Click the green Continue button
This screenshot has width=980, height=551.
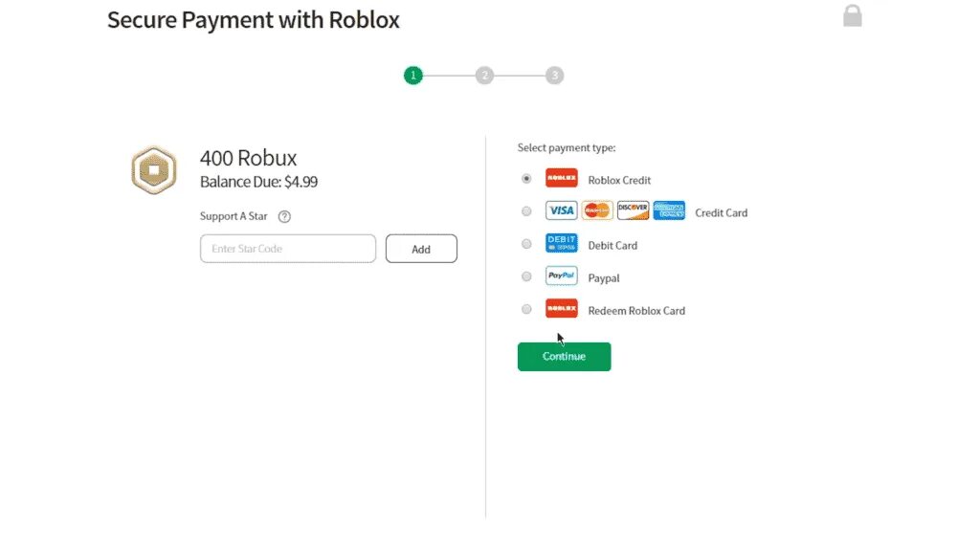(564, 356)
